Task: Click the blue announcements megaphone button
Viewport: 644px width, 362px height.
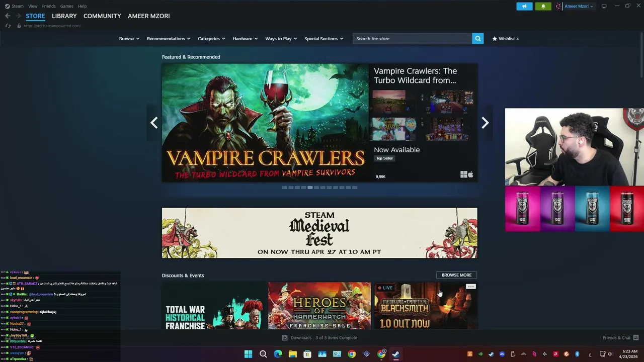Action: pyautogui.click(x=524, y=6)
